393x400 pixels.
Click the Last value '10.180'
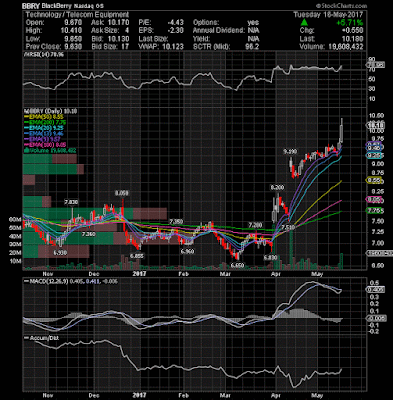point(352,39)
